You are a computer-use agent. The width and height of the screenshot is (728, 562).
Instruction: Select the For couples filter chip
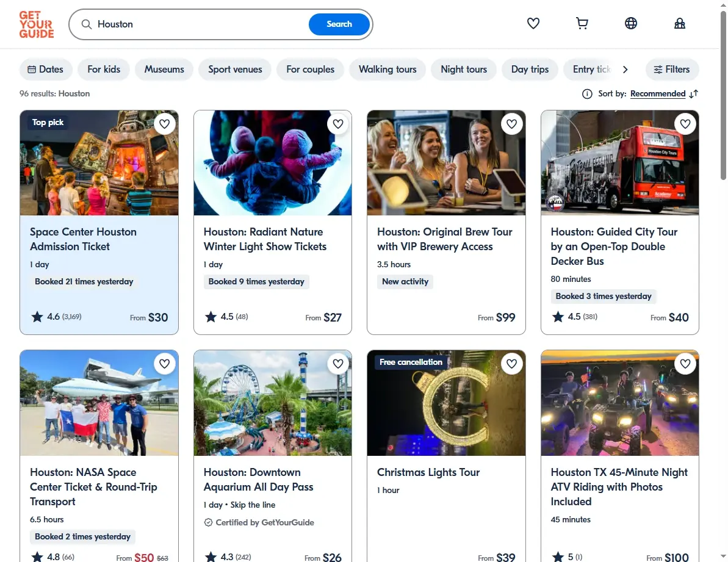point(310,70)
